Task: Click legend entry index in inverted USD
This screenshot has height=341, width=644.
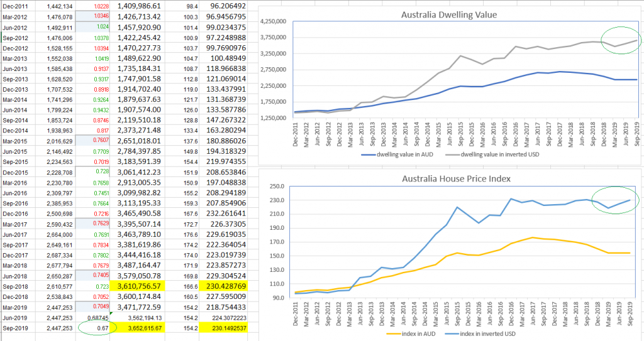Action: click(480, 333)
